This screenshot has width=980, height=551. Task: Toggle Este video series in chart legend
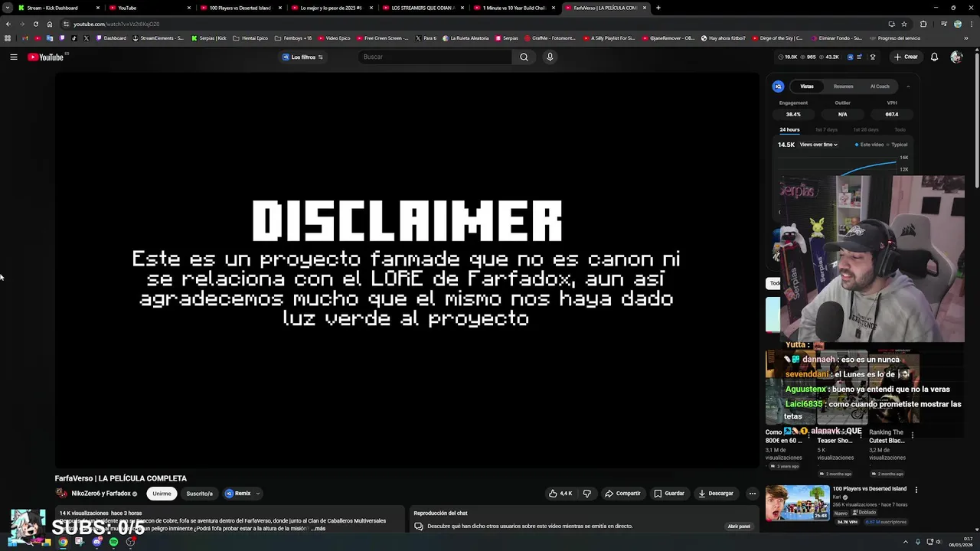pyautogui.click(x=869, y=145)
